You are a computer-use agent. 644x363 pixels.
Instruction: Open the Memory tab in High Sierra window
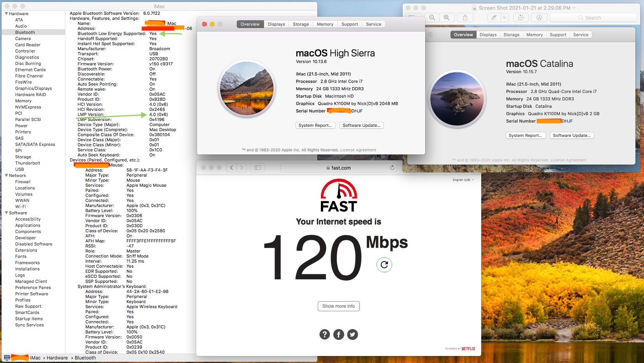click(325, 24)
